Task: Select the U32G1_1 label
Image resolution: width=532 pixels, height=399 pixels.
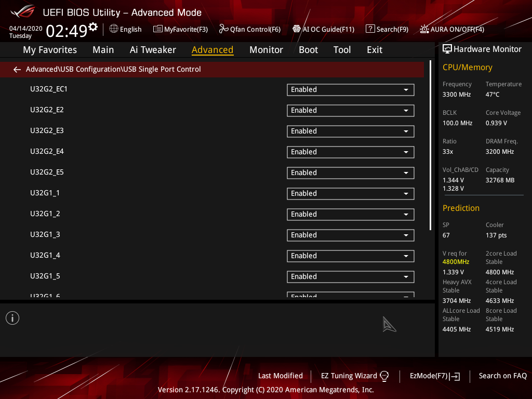Action: click(x=45, y=193)
